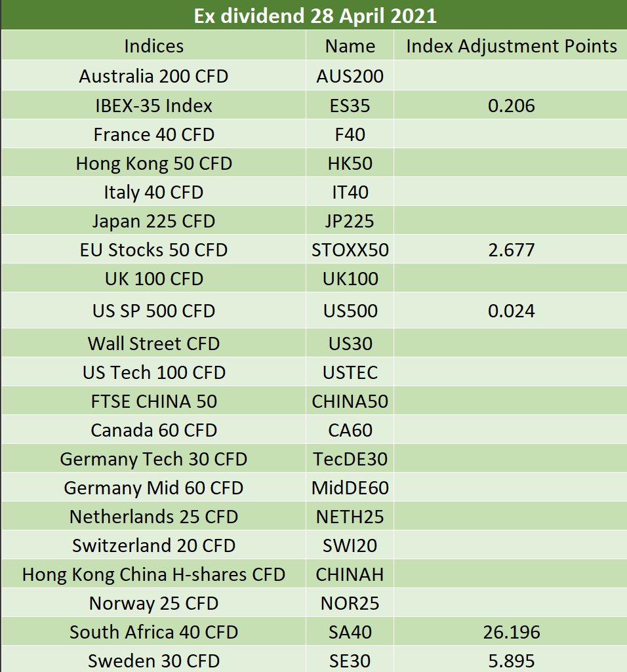Click the 'France 40 CFD' cell
The height and width of the screenshot is (672, 627).
[x=153, y=134]
